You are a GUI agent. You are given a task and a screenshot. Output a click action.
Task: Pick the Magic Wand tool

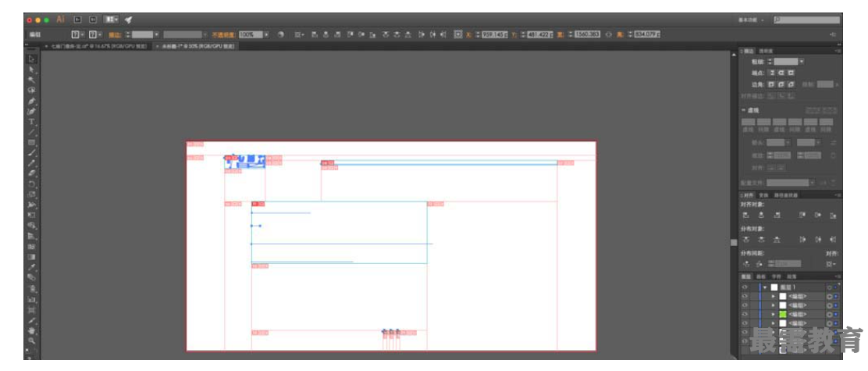31,80
